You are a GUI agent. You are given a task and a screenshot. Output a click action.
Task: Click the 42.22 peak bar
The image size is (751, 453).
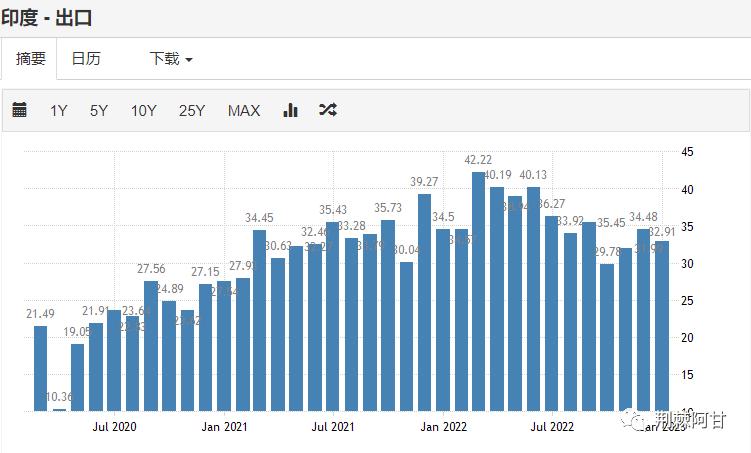pos(479,290)
